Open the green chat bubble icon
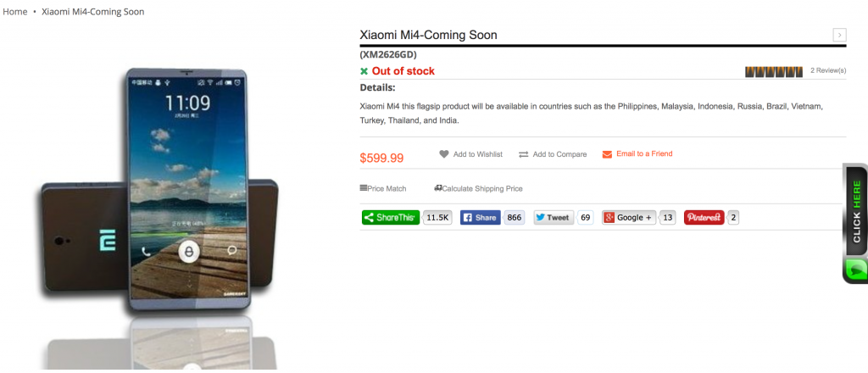The image size is (868, 373). 856,270
